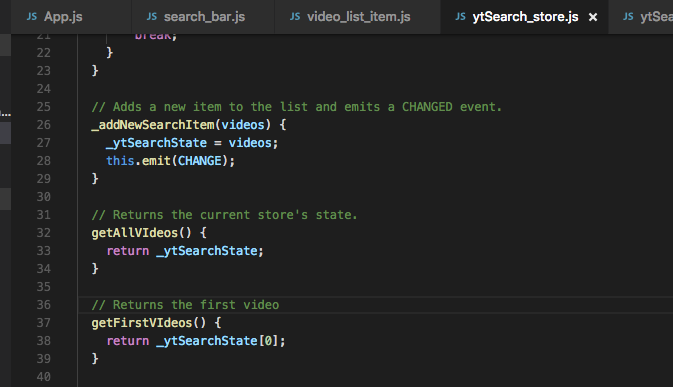The image size is (673, 387).
Task: Click the 'getAllVIdeos() {' method name
Action: 149,233
